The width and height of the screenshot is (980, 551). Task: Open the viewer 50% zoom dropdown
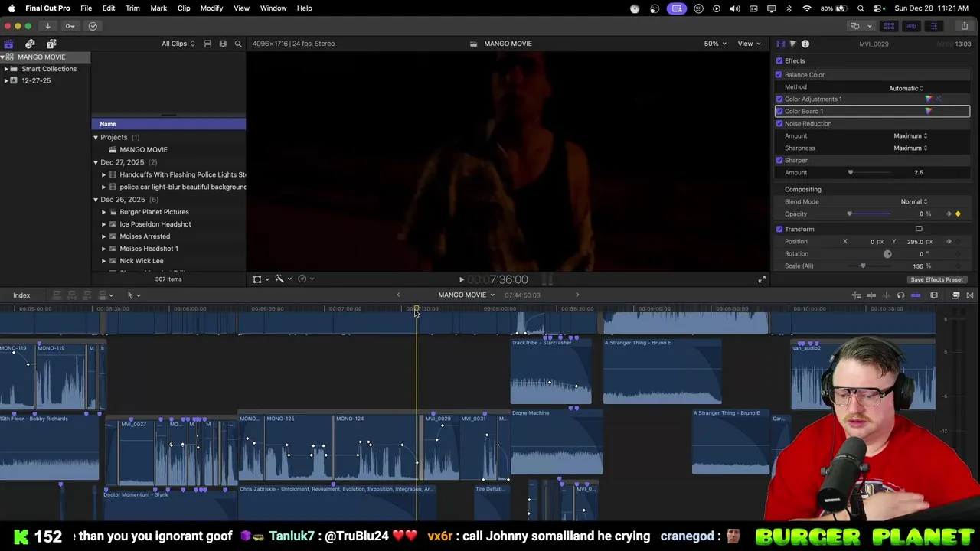click(x=715, y=44)
